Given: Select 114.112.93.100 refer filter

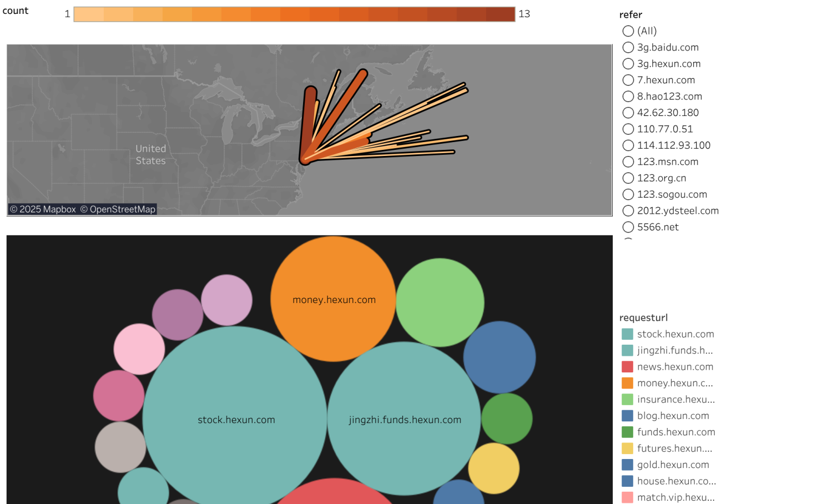Looking at the screenshot, I should pyautogui.click(x=628, y=145).
